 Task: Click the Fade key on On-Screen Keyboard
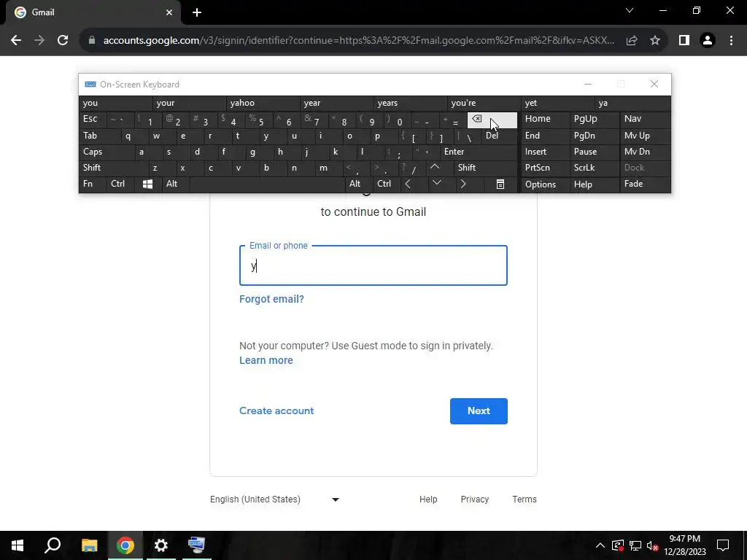pyautogui.click(x=645, y=184)
